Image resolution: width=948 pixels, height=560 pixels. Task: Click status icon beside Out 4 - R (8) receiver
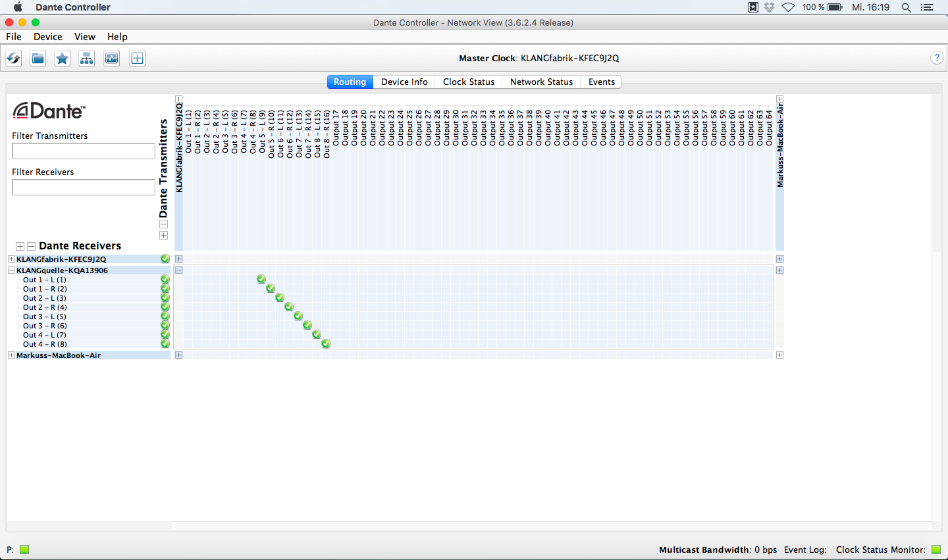point(165,344)
